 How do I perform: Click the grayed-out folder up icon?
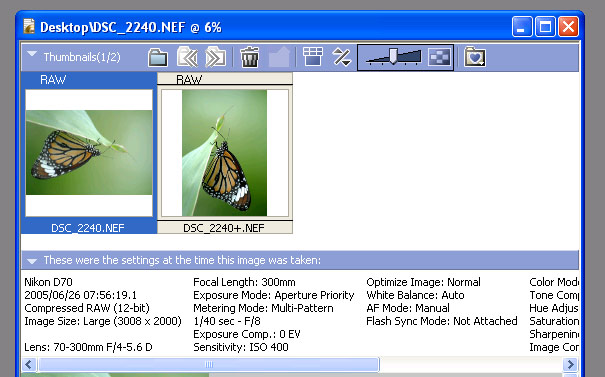pos(279,57)
